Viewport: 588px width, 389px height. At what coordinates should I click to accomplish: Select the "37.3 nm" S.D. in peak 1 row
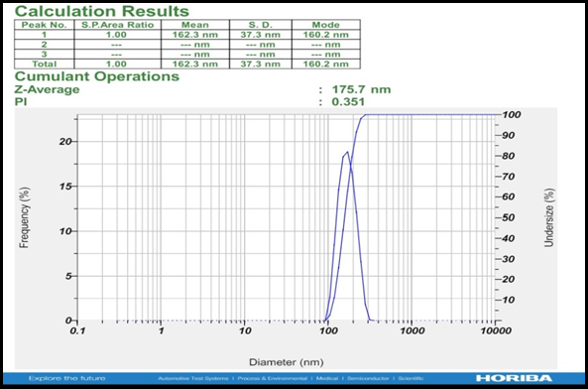[x=260, y=35]
